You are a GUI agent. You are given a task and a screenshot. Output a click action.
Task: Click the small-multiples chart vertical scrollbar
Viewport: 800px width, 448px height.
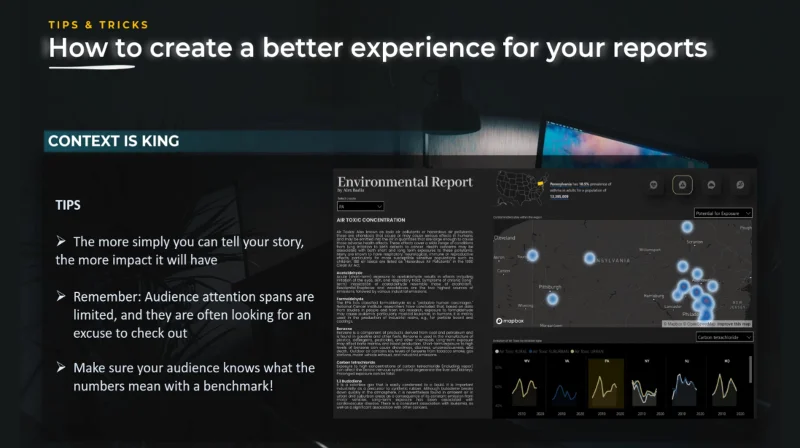point(750,370)
